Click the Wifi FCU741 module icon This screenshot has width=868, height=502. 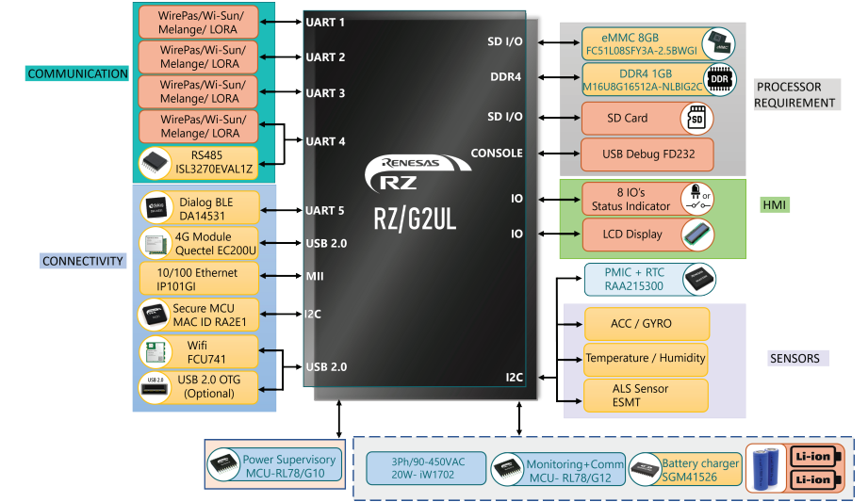point(155,351)
